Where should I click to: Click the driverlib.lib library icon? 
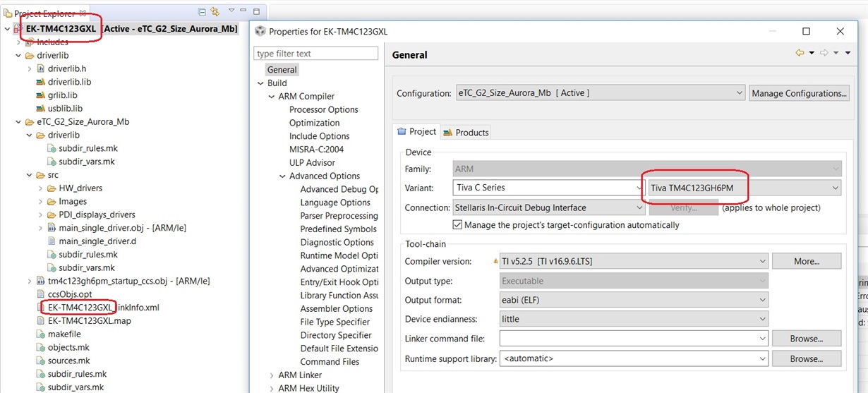[41, 82]
